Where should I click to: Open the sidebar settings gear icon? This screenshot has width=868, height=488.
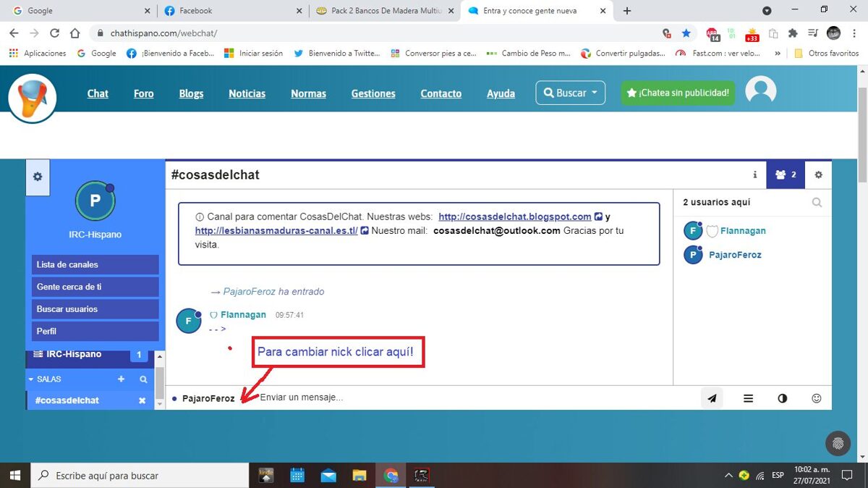[x=38, y=177]
